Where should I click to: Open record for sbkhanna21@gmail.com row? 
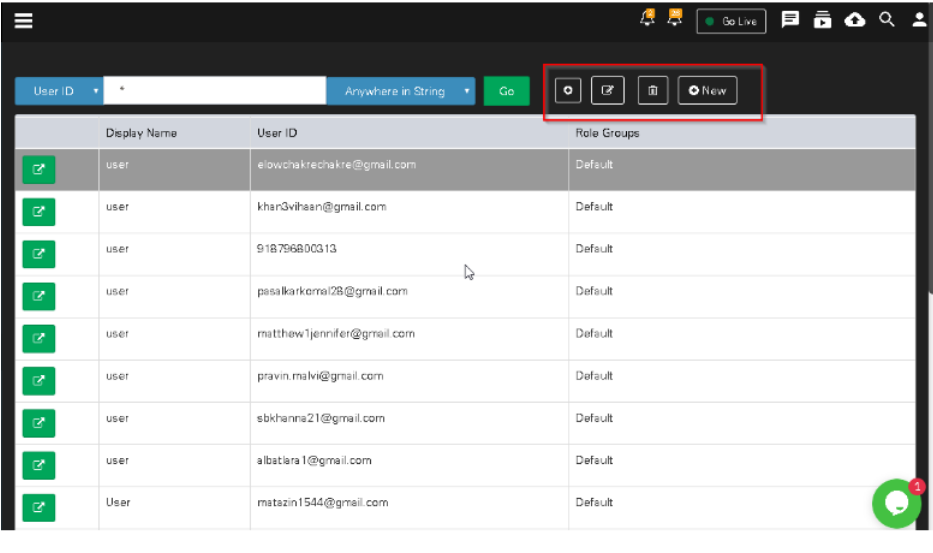tap(39, 423)
